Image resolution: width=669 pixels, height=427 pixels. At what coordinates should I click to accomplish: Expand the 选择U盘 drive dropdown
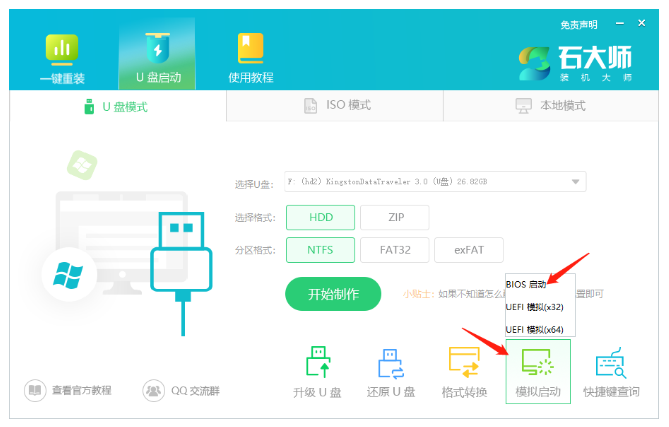[x=575, y=182]
